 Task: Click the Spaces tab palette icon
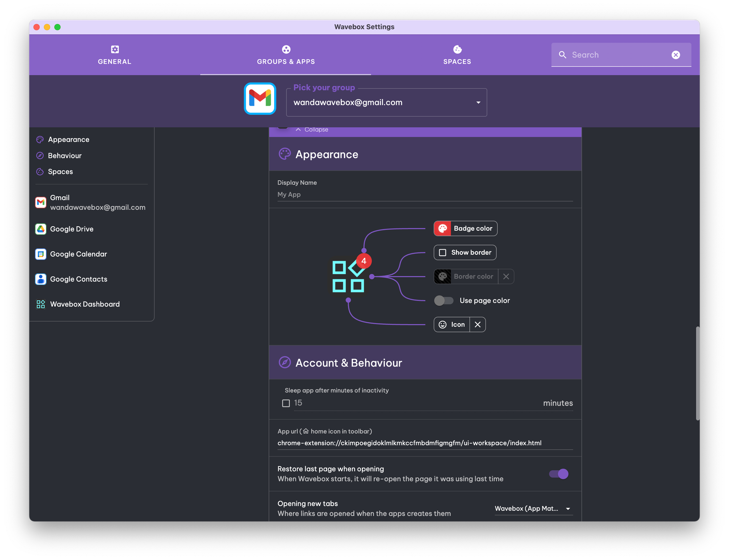tap(457, 49)
